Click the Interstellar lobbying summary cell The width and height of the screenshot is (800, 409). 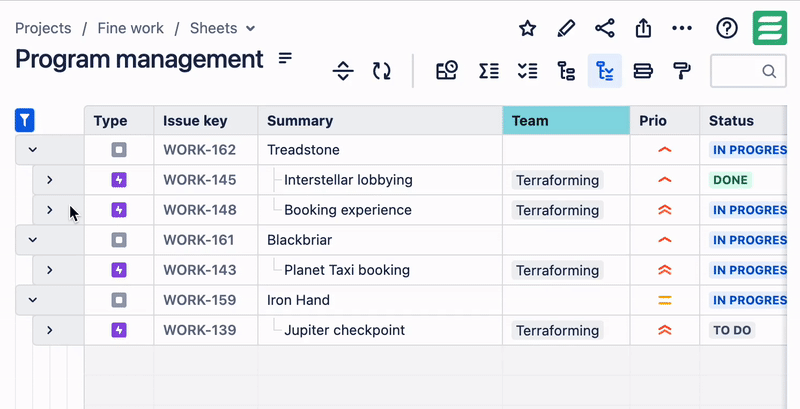tap(380, 180)
